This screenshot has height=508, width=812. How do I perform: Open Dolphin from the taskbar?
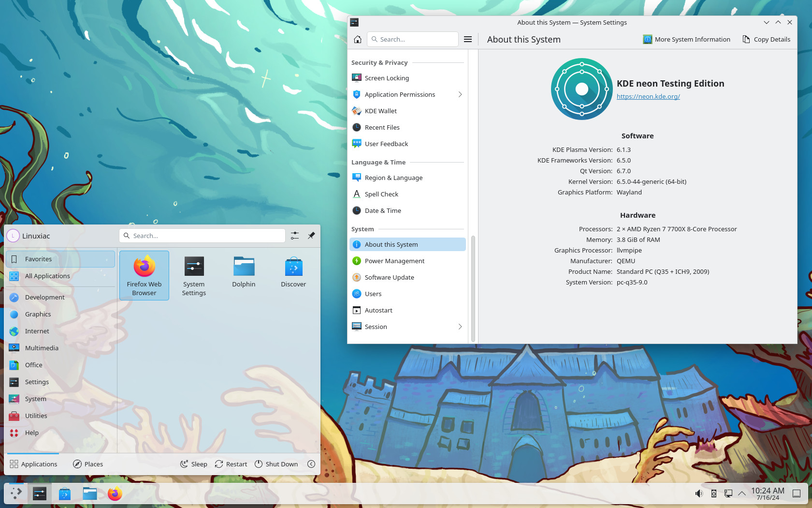(90, 493)
